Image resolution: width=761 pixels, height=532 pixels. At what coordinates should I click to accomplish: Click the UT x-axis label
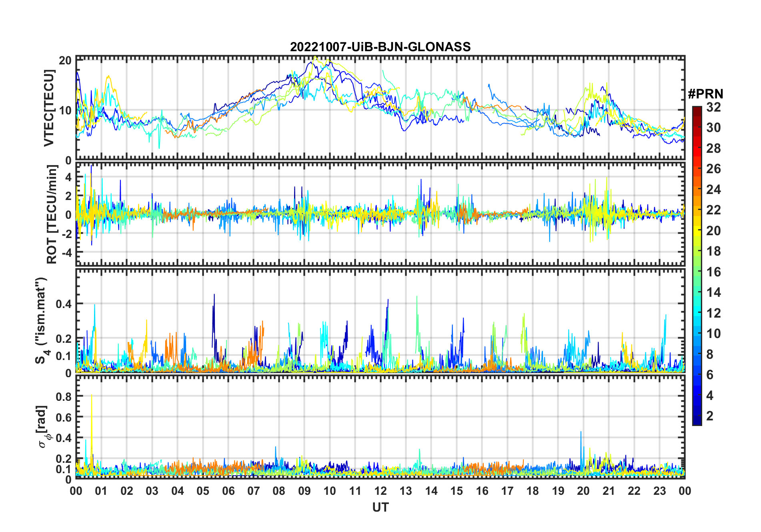(x=380, y=507)
